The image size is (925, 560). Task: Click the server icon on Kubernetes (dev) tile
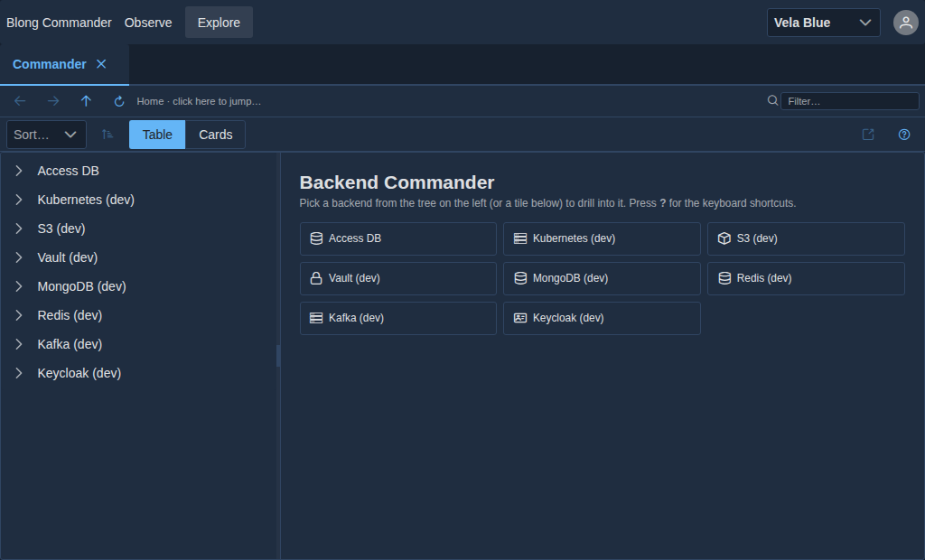520,238
